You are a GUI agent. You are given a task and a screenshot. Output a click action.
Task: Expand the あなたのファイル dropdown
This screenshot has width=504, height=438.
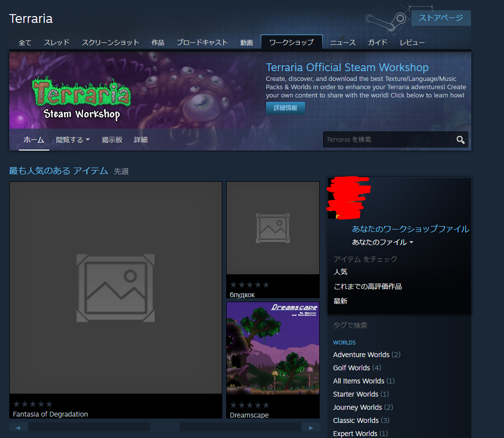tap(383, 242)
